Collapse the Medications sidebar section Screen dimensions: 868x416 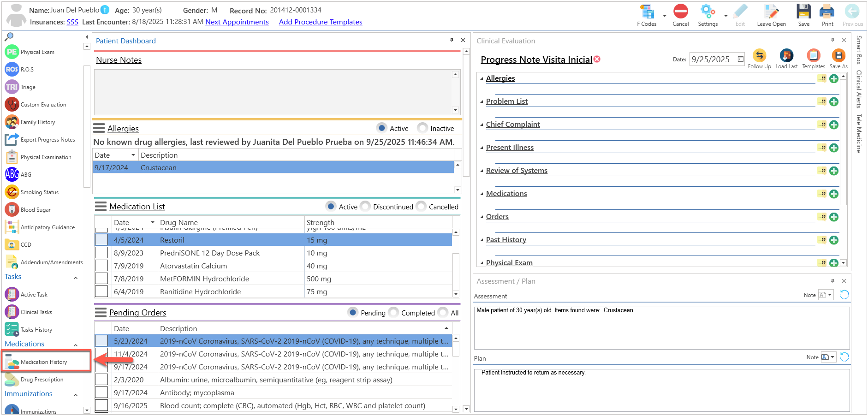[x=76, y=345]
